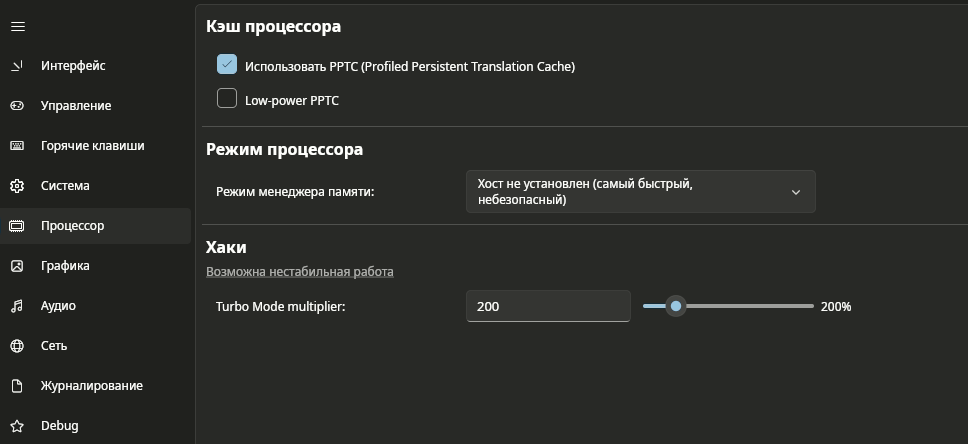Select the Процессор sidebar tab
968x444 pixels.
point(72,226)
